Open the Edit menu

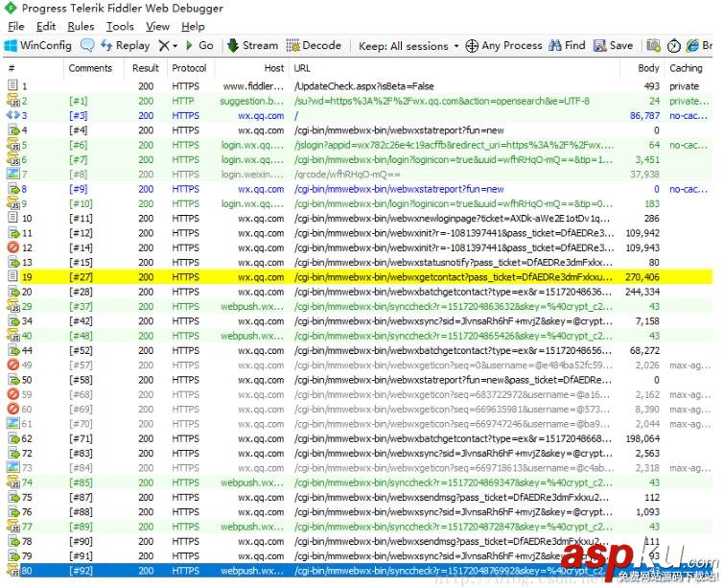click(46, 26)
